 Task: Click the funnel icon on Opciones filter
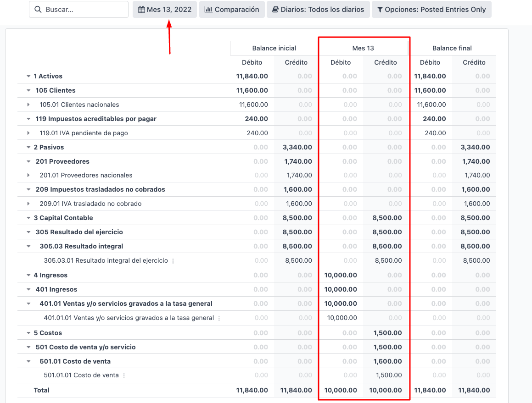[380, 10]
